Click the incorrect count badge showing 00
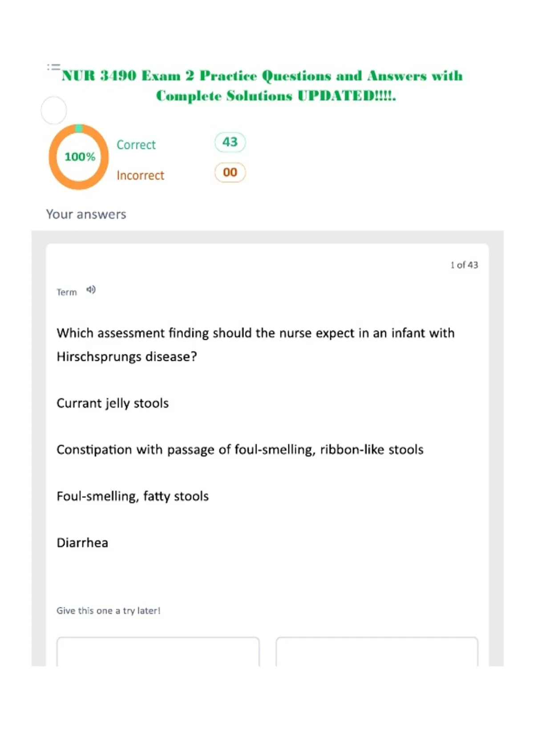 (230, 173)
